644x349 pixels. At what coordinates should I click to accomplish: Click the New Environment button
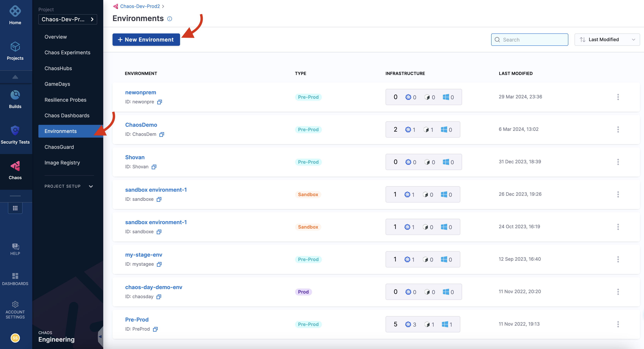(x=146, y=40)
